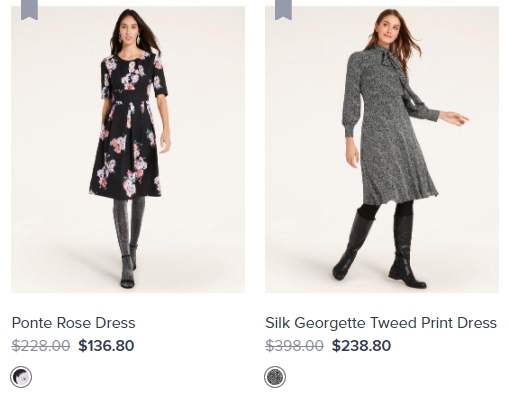Select the black floral color swatch
Viewport: 508px width, 393px height.
[21, 377]
